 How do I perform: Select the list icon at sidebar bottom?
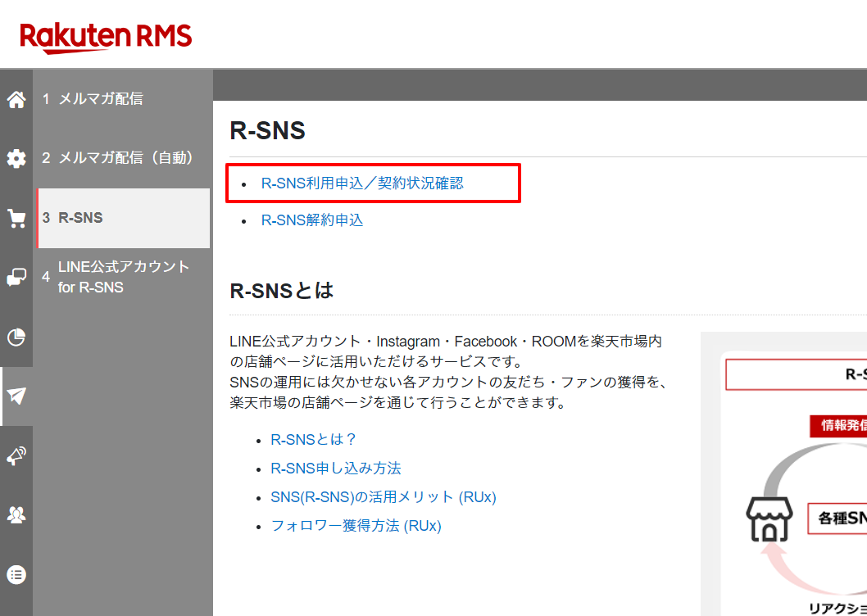tap(16, 574)
